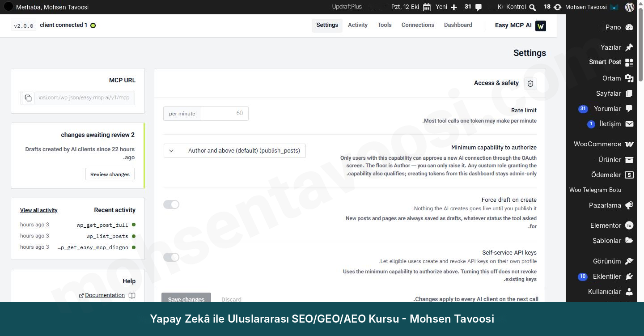644x336 pixels.
Task: Open the WordPress logo menu in the admin bar
Action: point(630,7)
